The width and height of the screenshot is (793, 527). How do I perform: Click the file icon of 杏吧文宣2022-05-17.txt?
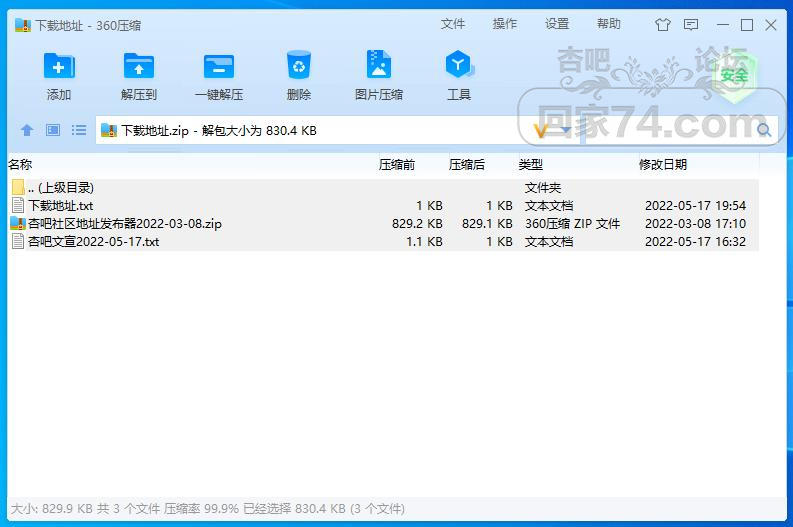point(18,241)
